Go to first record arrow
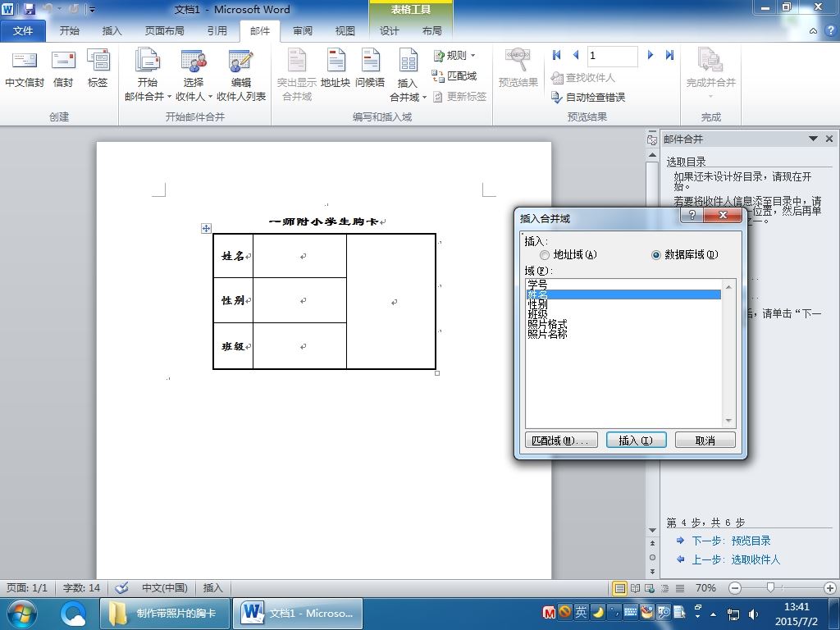Image resolution: width=840 pixels, height=630 pixels. tap(557, 55)
